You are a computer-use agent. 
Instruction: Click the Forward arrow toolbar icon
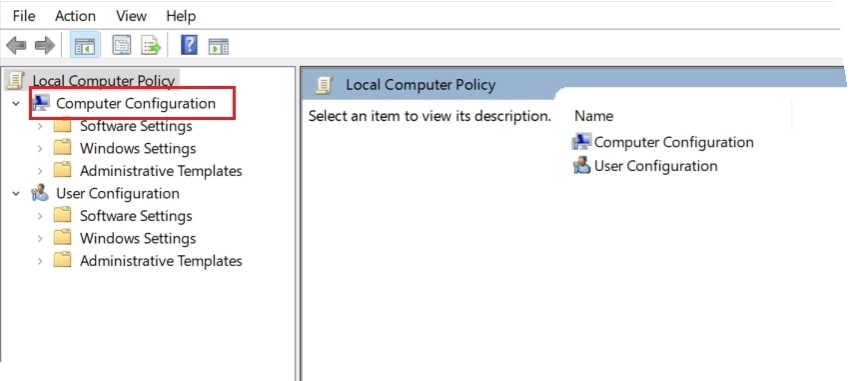click(44, 45)
